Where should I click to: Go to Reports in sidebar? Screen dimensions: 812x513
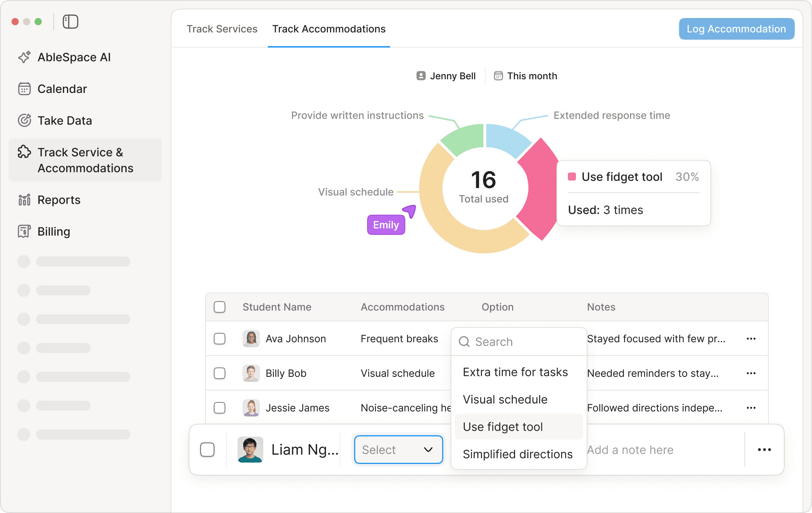coord(85,200)
